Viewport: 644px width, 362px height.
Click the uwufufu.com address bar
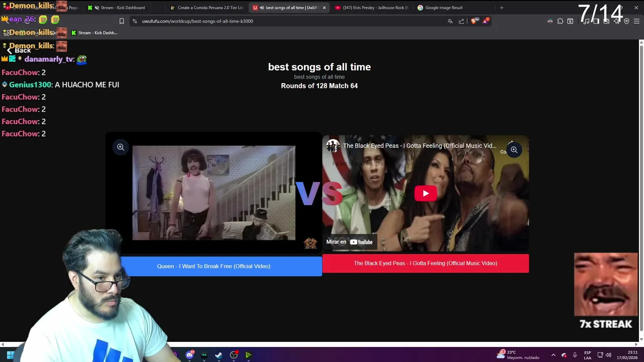[292, 21]
